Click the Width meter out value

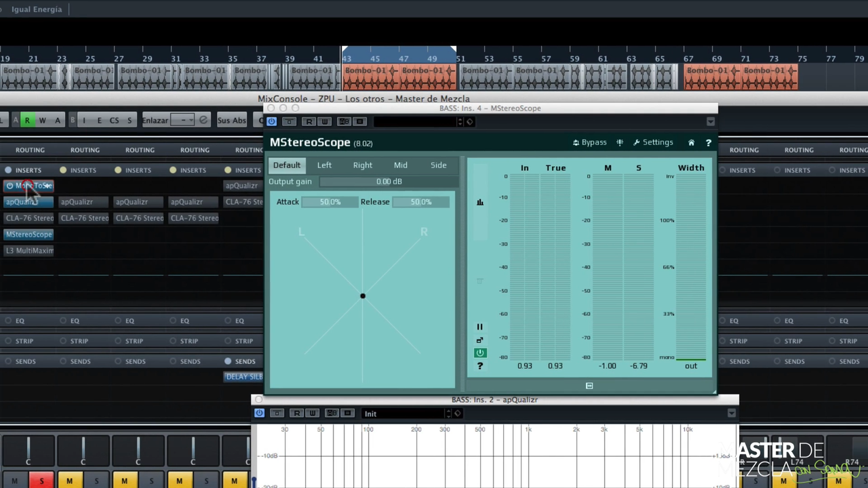pos(690,366)
